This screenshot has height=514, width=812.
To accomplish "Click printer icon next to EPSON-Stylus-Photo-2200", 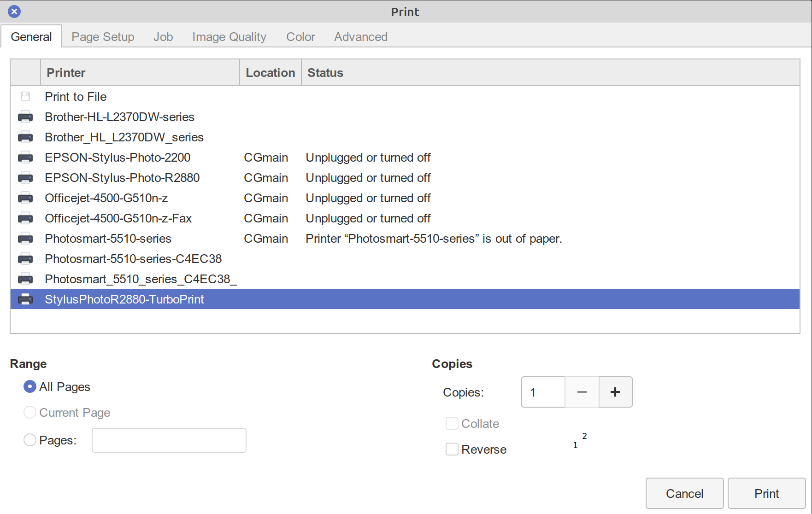I will 25,158.
